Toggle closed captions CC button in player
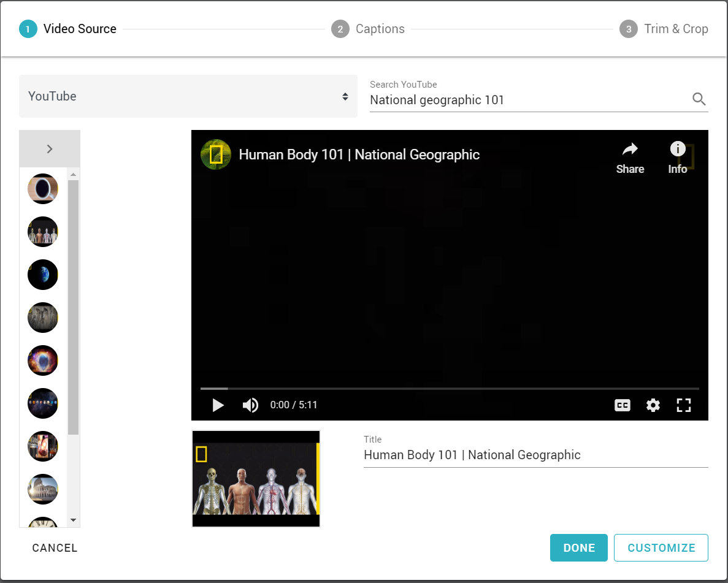The height and width of the screenshot is (583, 728). 622,405
